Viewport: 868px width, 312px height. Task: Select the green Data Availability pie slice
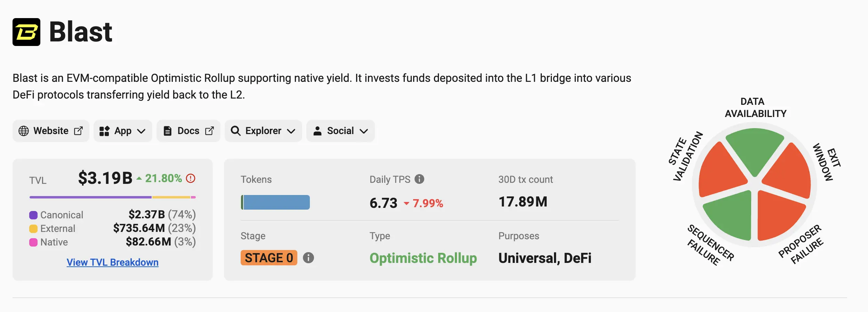(x=755, y=148)
